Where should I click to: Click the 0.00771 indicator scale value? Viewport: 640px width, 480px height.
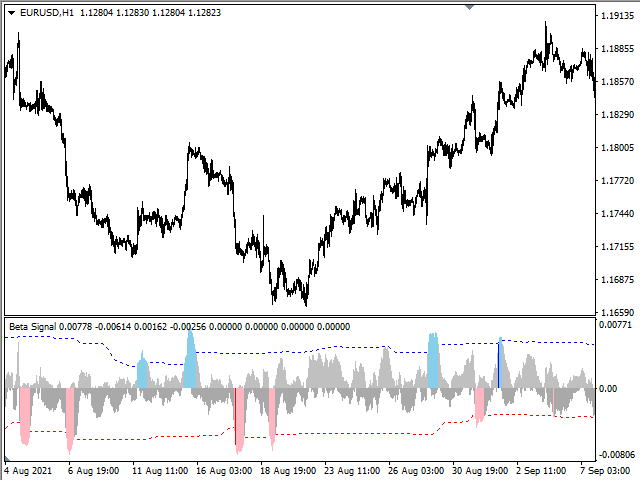point(615,325)
